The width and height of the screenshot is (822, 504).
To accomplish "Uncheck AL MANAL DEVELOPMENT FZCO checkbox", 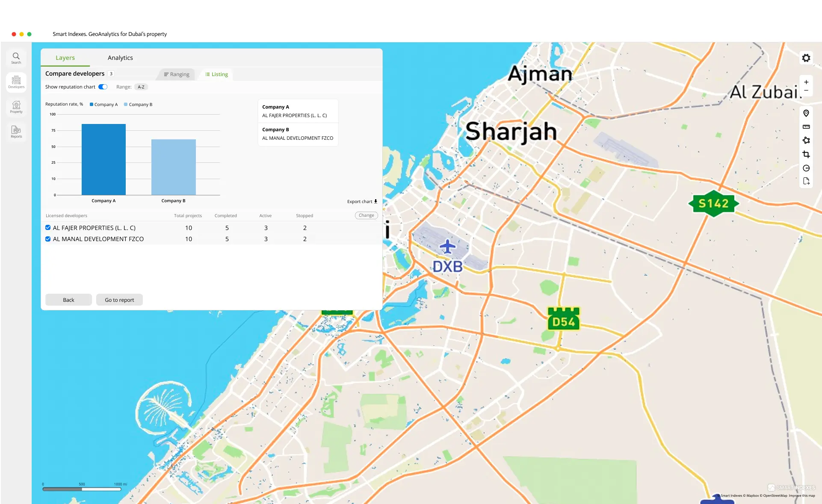I will coord(48,239).
